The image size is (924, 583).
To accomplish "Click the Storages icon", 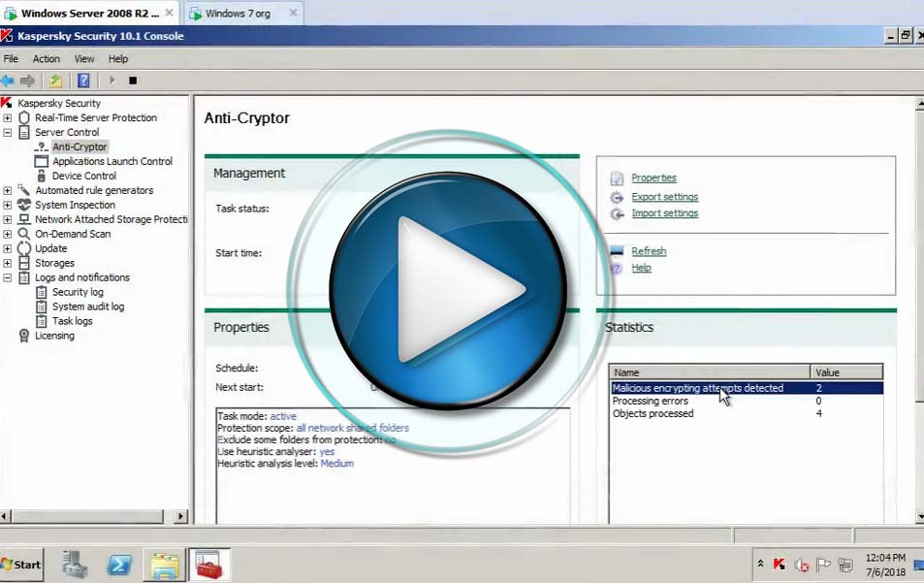I will [x=24, y=263].
